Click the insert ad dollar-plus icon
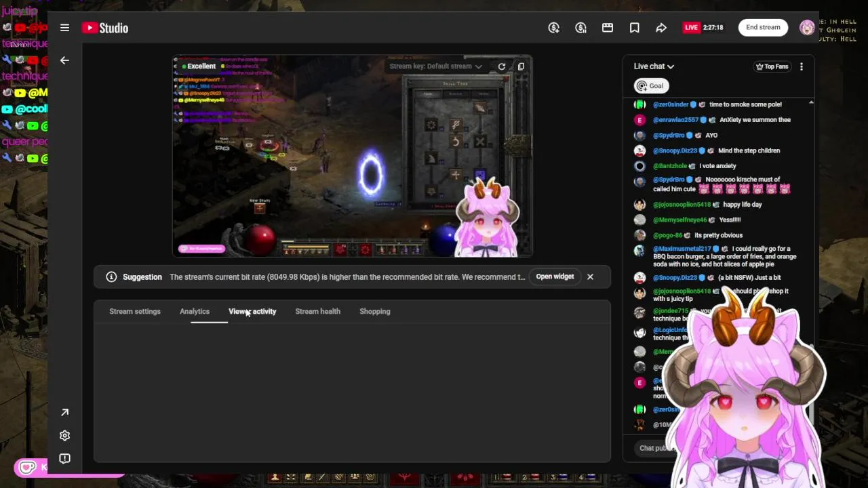 [x=554, y=28]
